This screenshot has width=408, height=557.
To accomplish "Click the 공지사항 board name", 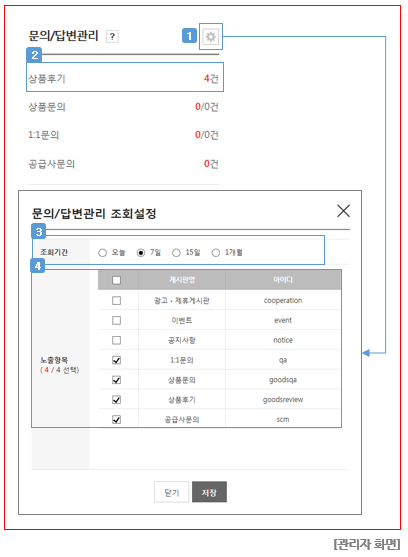I will tap(182, 340).
